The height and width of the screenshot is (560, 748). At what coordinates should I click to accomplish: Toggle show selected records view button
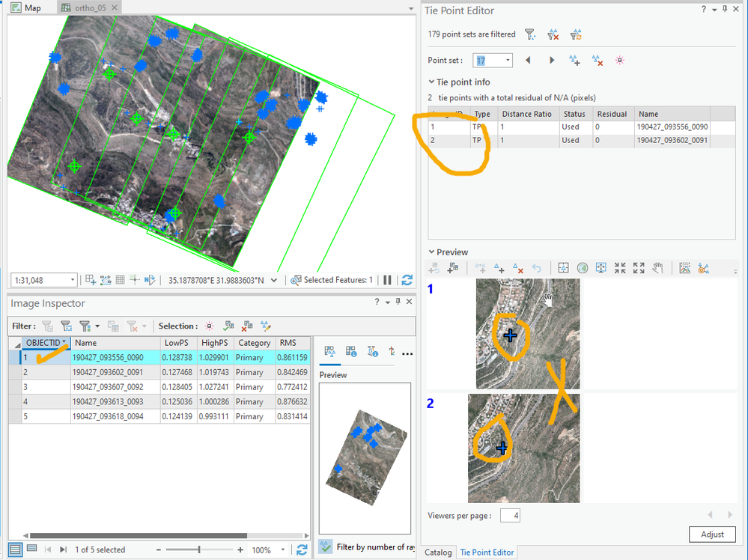[31, 549]
